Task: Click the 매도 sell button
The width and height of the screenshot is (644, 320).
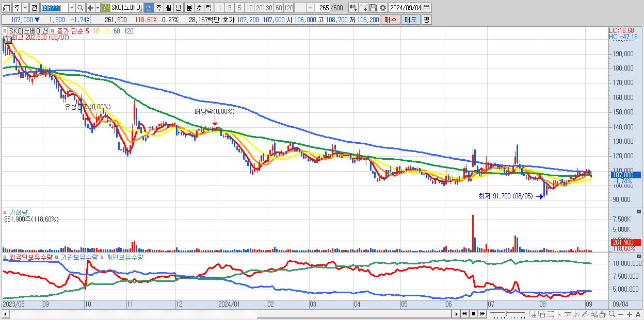Action: click(410, 20)
